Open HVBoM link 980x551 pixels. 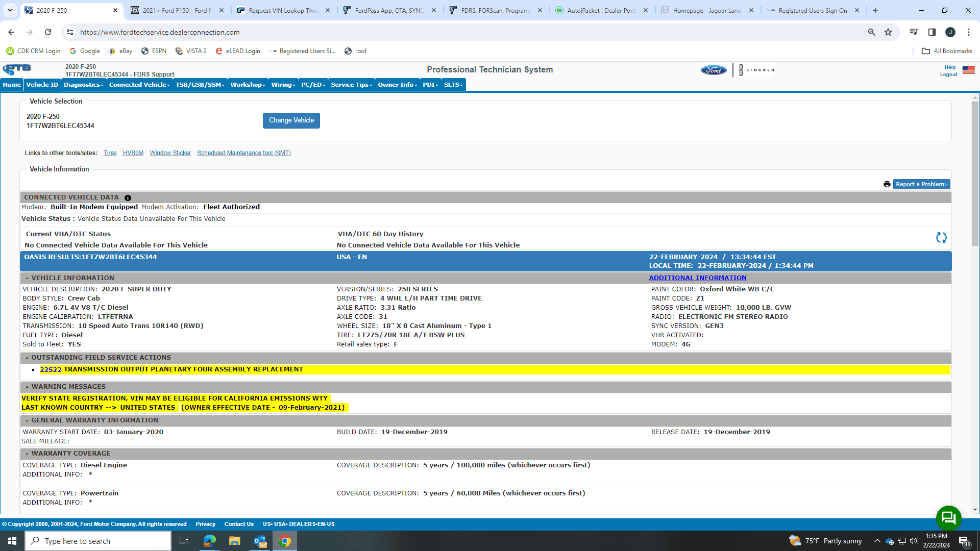(133, 153)
